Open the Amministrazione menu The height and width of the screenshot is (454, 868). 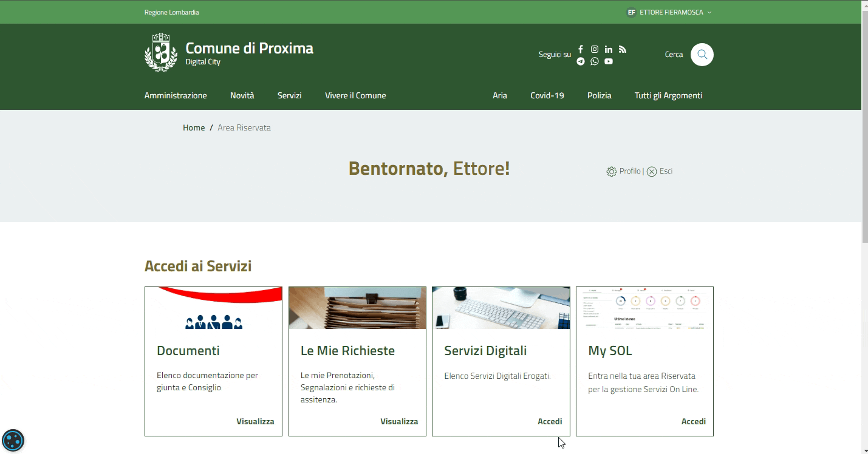[x=176, y=95]
